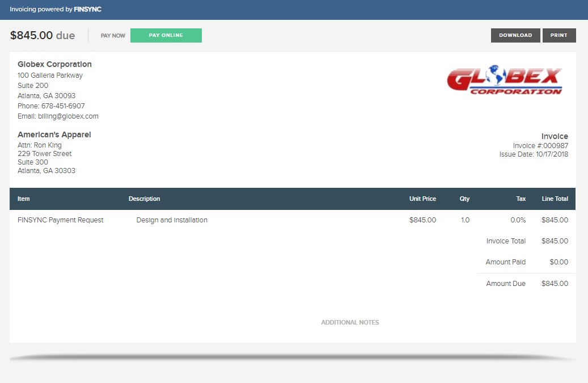Click the Item column header

pyautogui.click(x=23, y=199)
